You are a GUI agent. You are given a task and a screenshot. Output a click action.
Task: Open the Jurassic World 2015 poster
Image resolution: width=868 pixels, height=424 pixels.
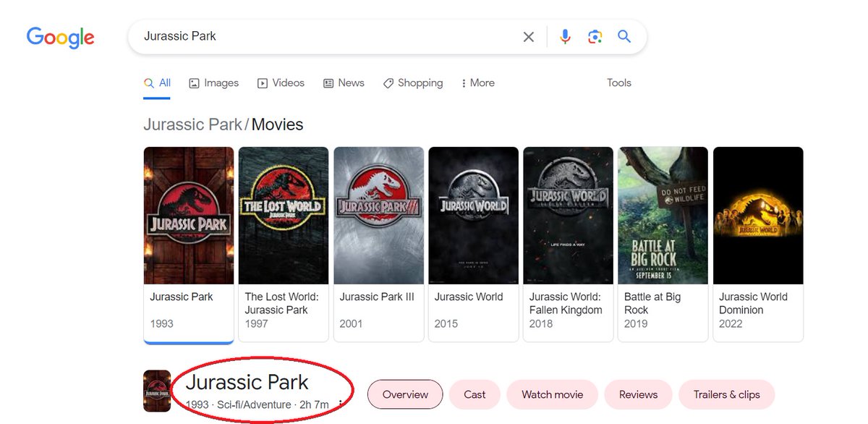coord(473,216)
